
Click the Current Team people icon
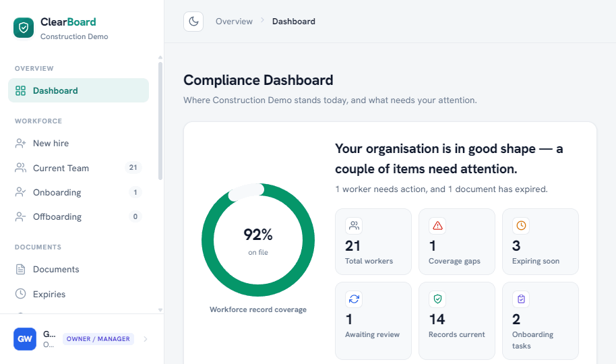pos(20,168)
